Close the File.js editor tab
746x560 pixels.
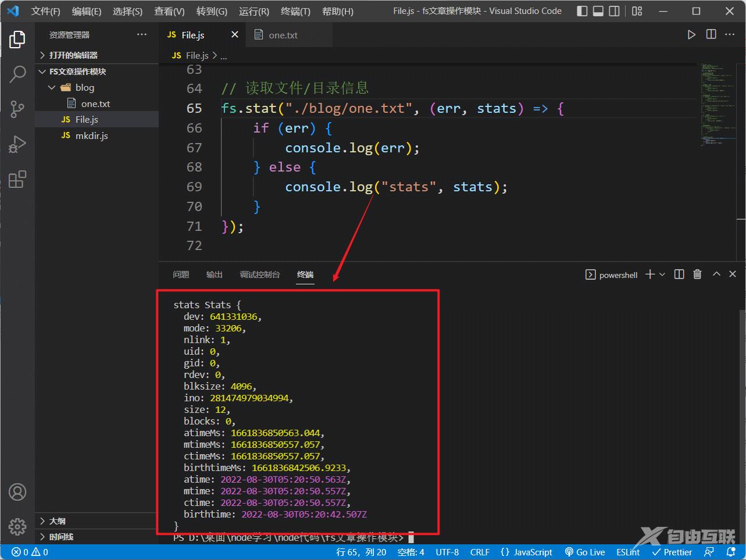point(235,35)
